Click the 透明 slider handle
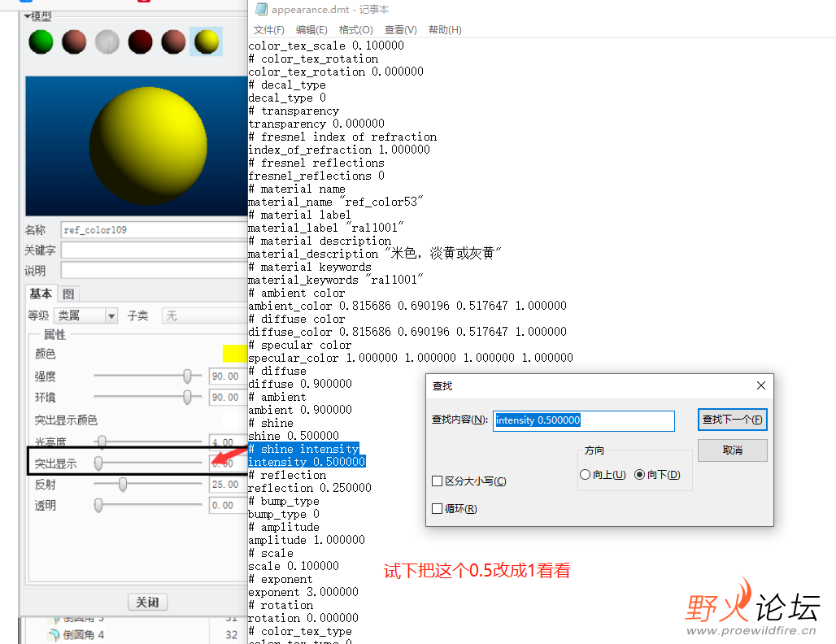Screen dimensions: 836x644 pos(98,505)
